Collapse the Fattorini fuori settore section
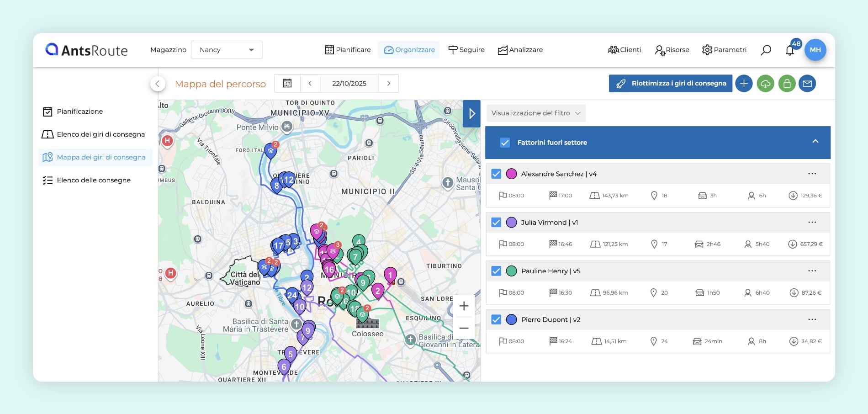 pyautogui.click(x=815, y=142)
